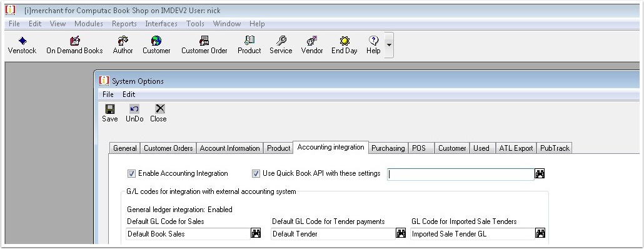Open the Product toolbar icon
Viewport: 644px width, 249px height.
tap(249, 45)
